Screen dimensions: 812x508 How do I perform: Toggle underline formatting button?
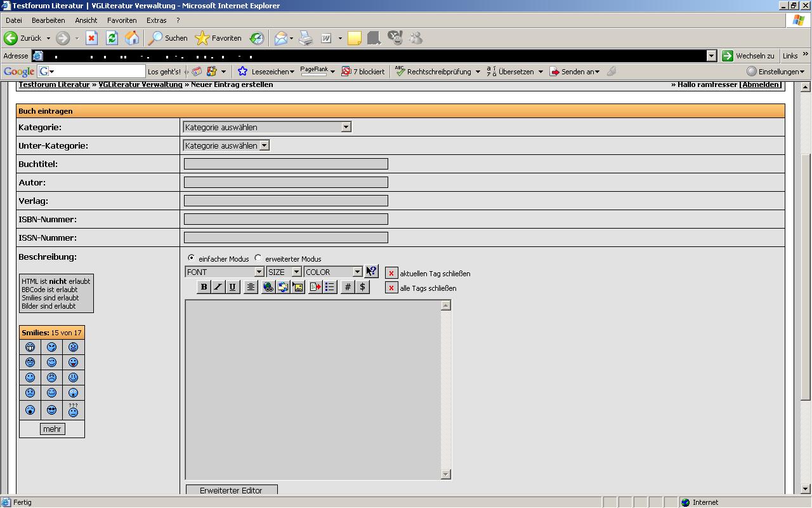(233, 287)
